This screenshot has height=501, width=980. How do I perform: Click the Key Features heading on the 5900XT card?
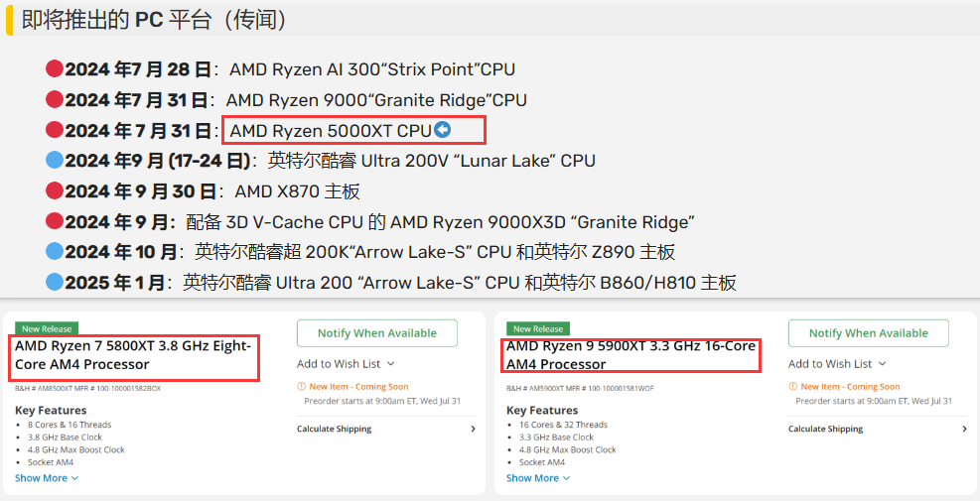pyautogui.click(x=542, y=411)
